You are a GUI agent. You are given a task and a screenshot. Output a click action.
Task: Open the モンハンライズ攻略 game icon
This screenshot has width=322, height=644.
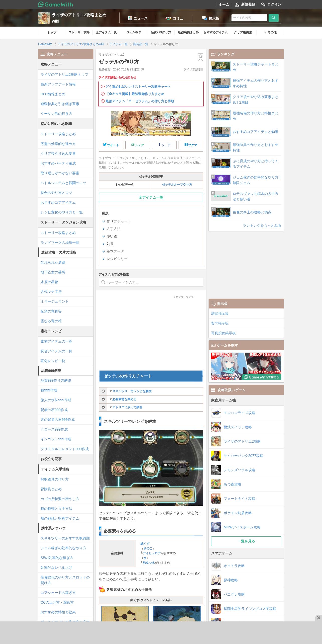click(x=216, y=413)
